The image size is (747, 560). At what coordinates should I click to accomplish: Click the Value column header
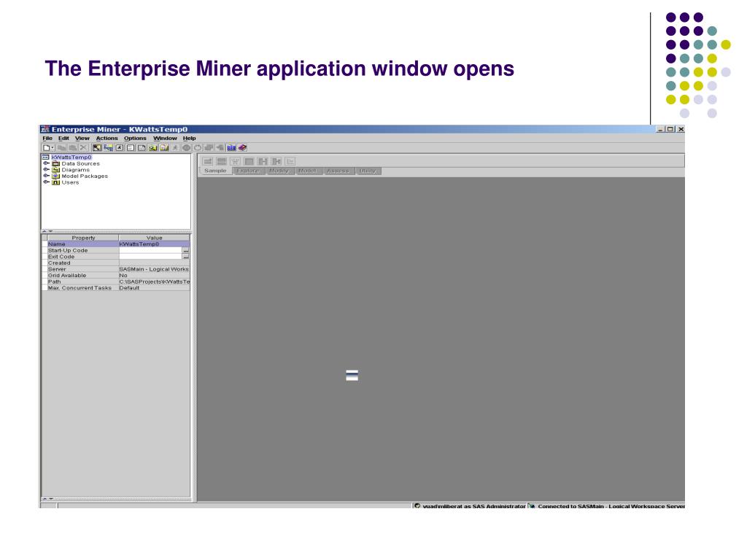pyautogui.click(x=155, y=237)
